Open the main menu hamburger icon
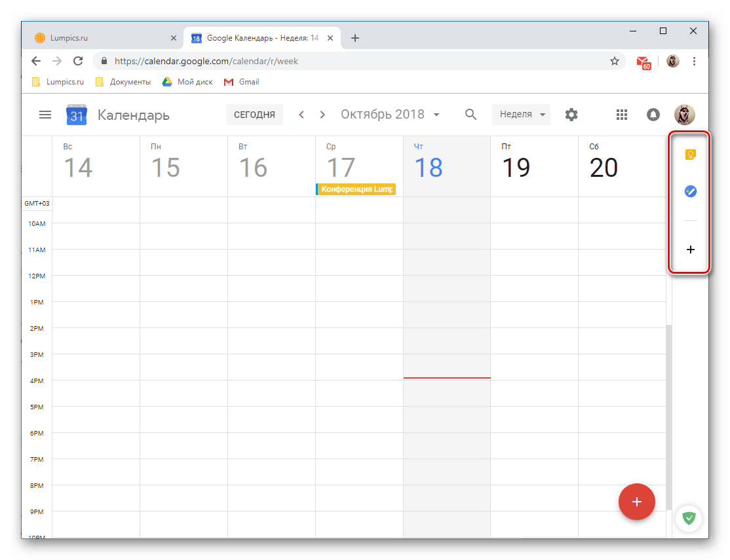 pyautogui.click(x=45, y=115)
